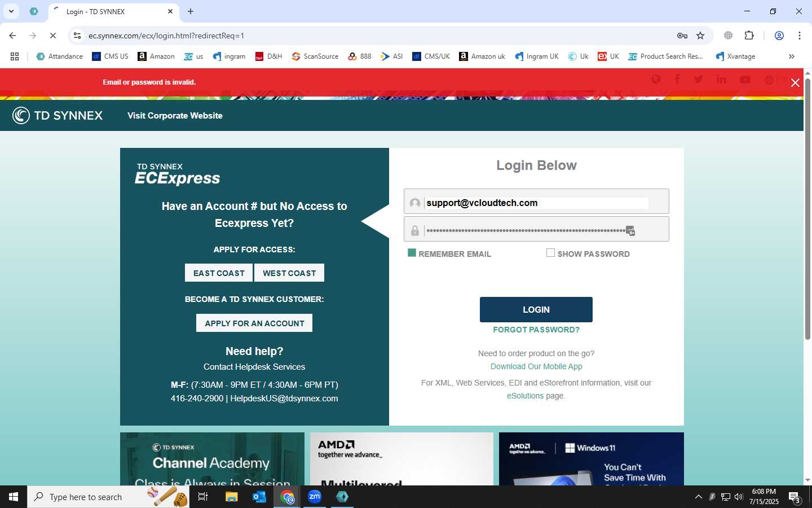
Task: Enable the Show Password checkbox
Action: point(550,253)
